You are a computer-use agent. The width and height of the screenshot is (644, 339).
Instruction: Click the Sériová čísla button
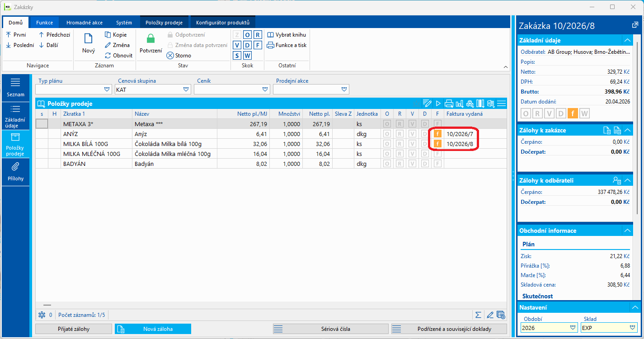click(x=330, y=329)
